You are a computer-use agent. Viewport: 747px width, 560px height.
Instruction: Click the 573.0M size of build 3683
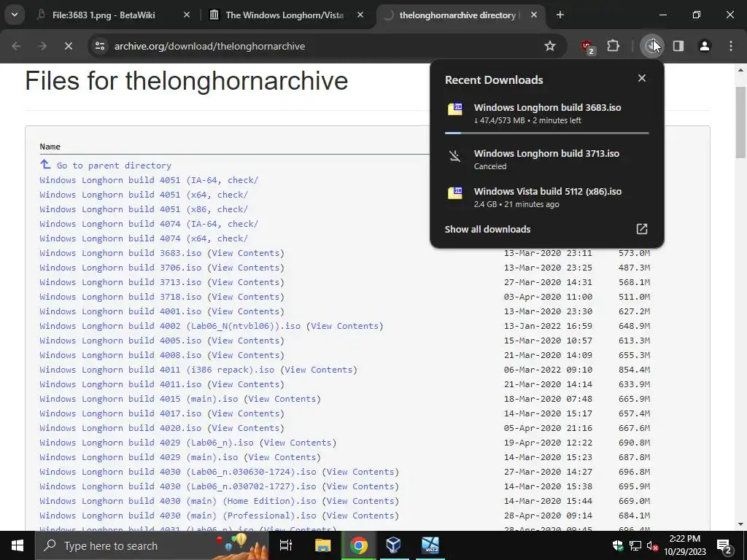point(634,253)
